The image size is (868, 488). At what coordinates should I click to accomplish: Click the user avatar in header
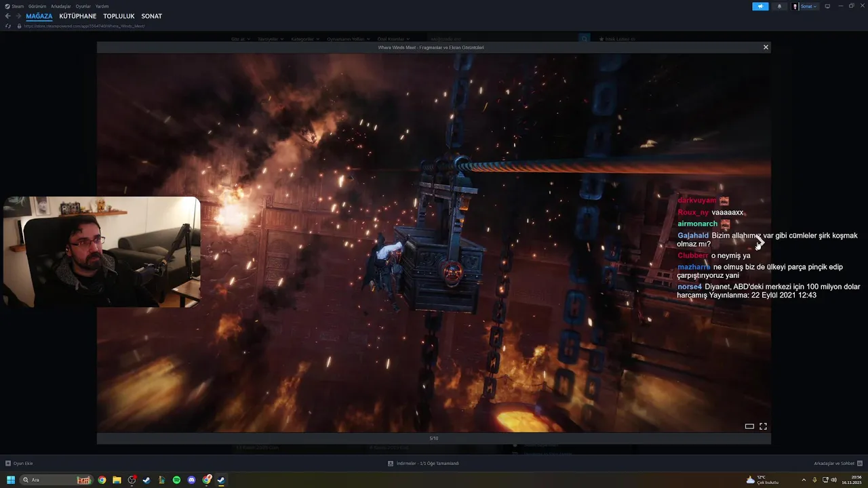click(795, 6)
